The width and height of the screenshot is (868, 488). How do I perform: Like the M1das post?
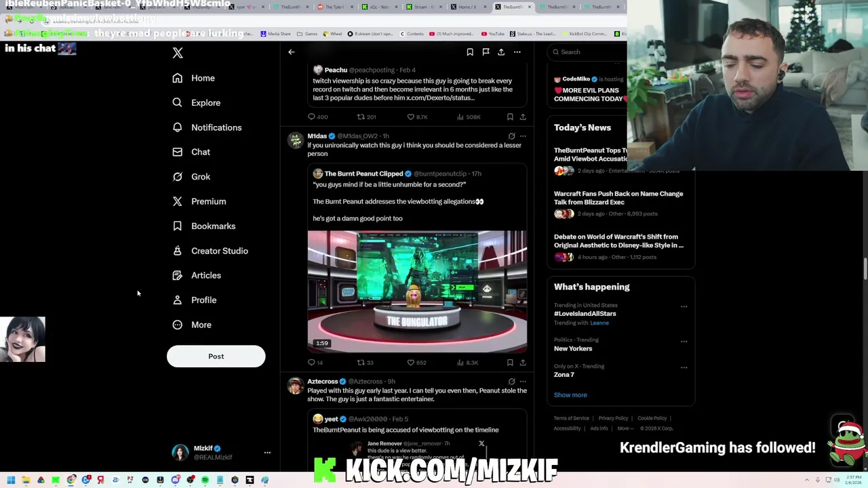click(x=416, y=363)
